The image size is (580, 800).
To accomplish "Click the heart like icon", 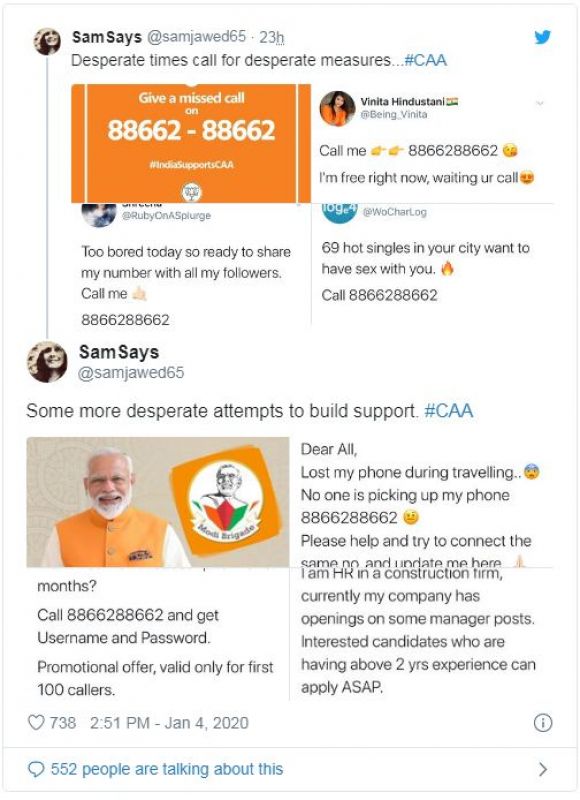I will tap(36, 722).
